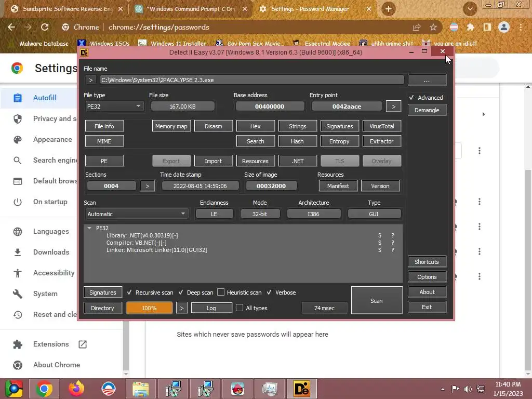
Task: Click the Angry Birds taskbar icon
Action: (x=237, y=389)
